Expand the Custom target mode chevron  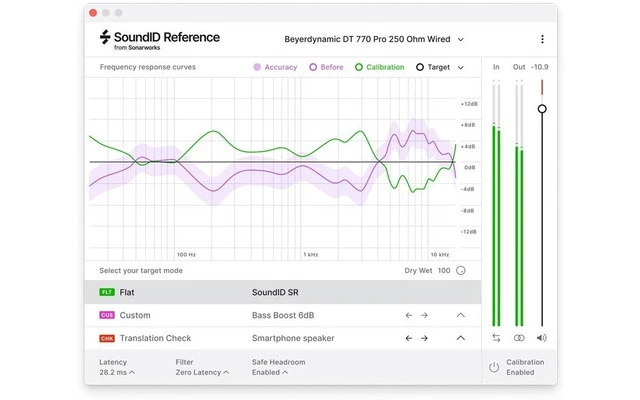(x=460, y=315)
